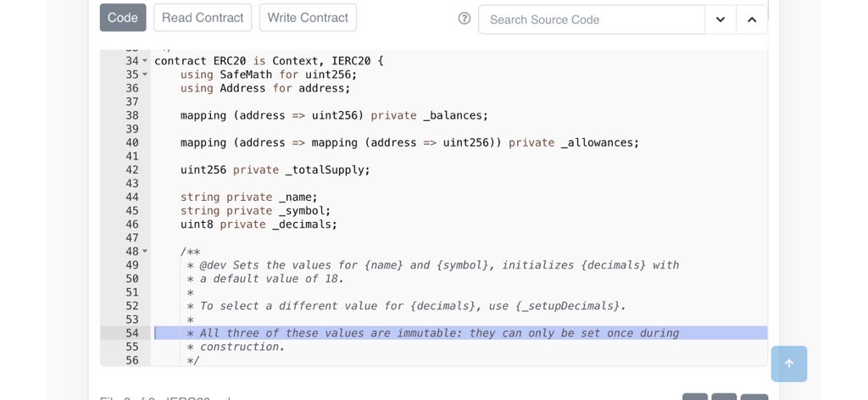Switch to the Write Contract tab
The image size is (868, 400).
[308, 18]
